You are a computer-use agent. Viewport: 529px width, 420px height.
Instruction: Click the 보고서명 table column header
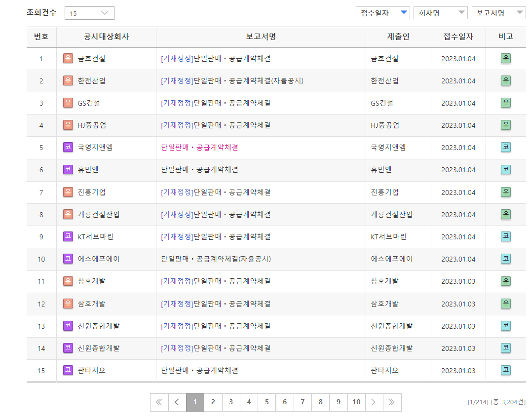260,37
